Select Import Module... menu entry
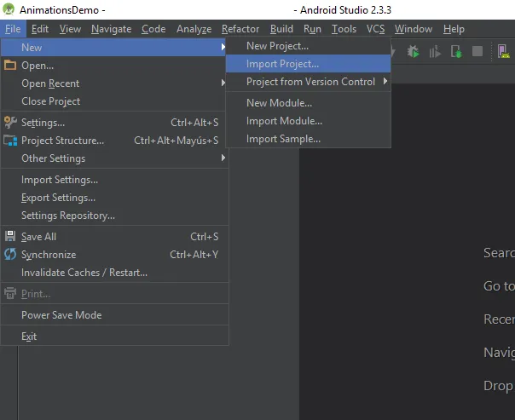The height and width of the screenshot is (420, 515). tap(309, 121)
